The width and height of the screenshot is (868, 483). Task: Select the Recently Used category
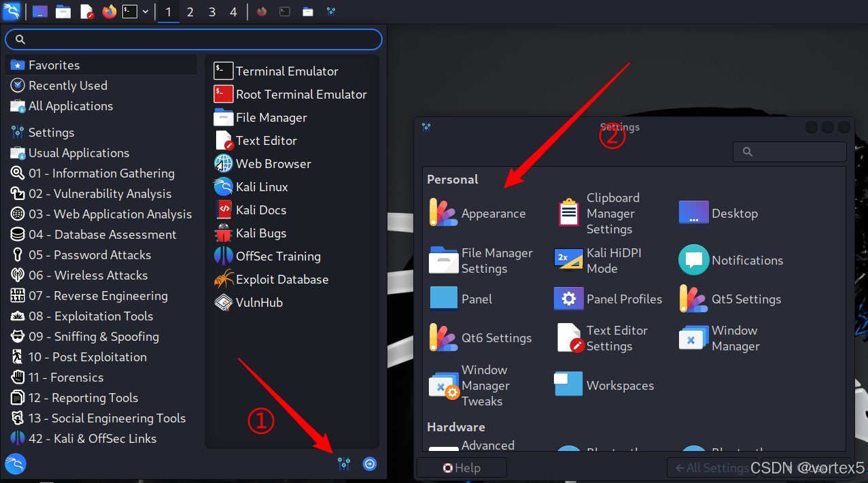[101, 85]
